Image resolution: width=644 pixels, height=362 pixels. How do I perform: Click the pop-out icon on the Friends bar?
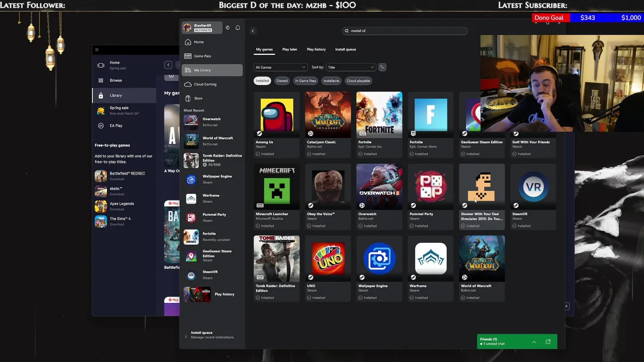coord(548,342)
